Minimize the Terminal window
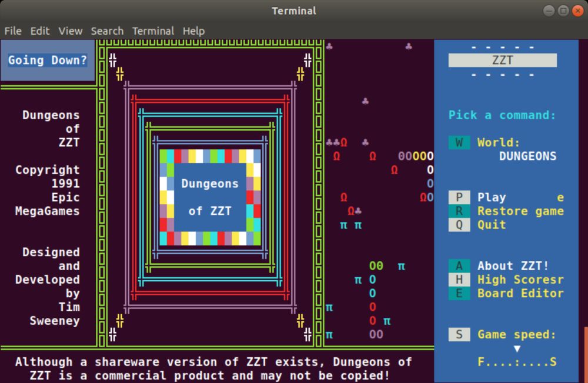The image size is (588, 383). coord(549,11)
